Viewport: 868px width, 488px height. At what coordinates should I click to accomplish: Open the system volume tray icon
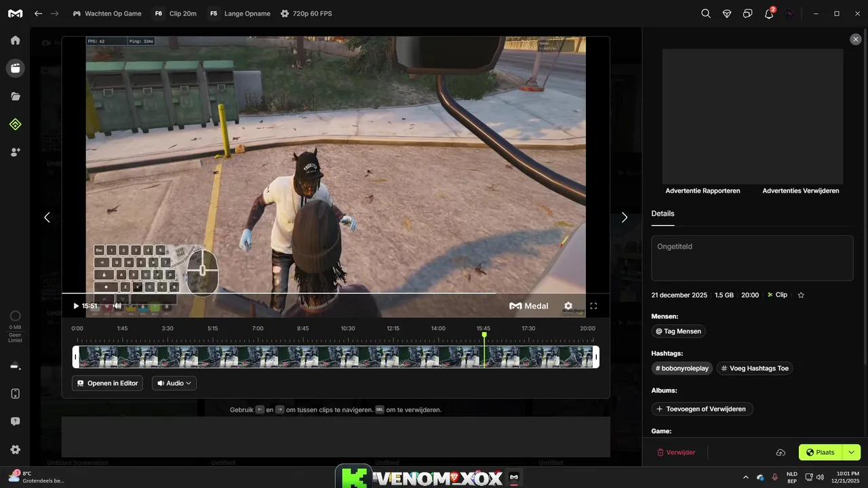(x=821, y=477)
